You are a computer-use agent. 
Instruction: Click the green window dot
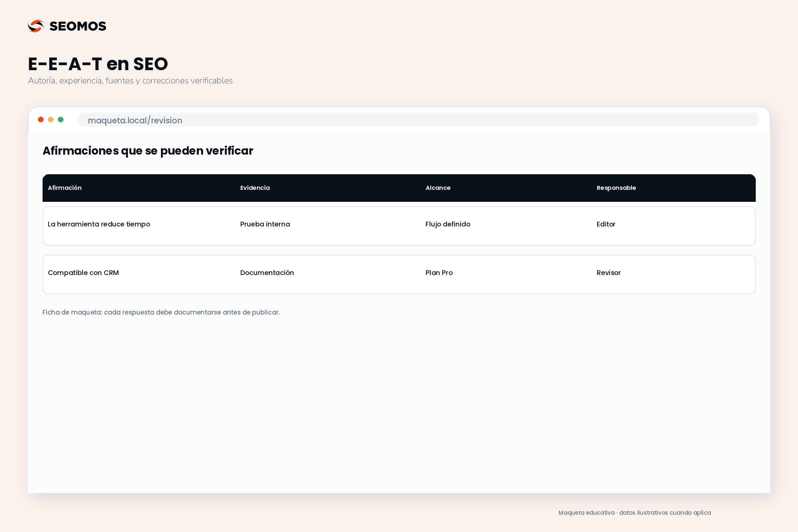(61, 119)
